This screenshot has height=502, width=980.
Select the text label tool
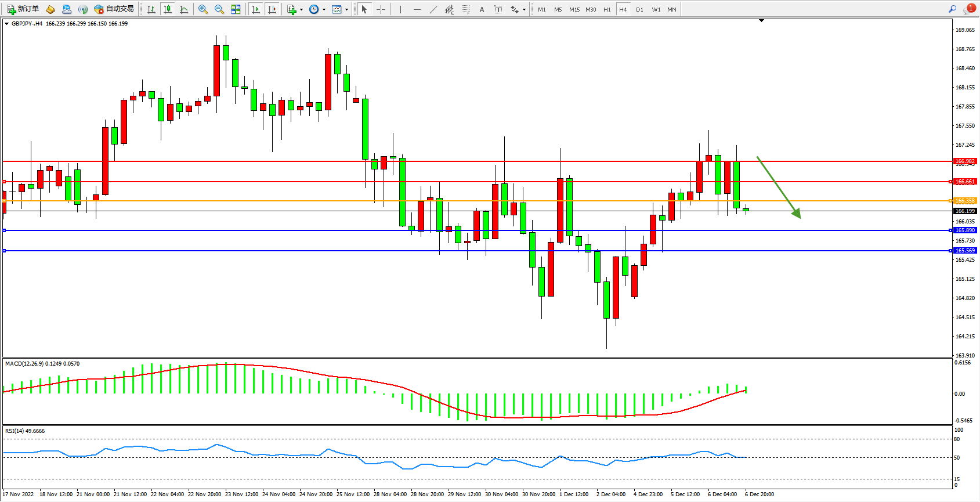tap(498, 9)
